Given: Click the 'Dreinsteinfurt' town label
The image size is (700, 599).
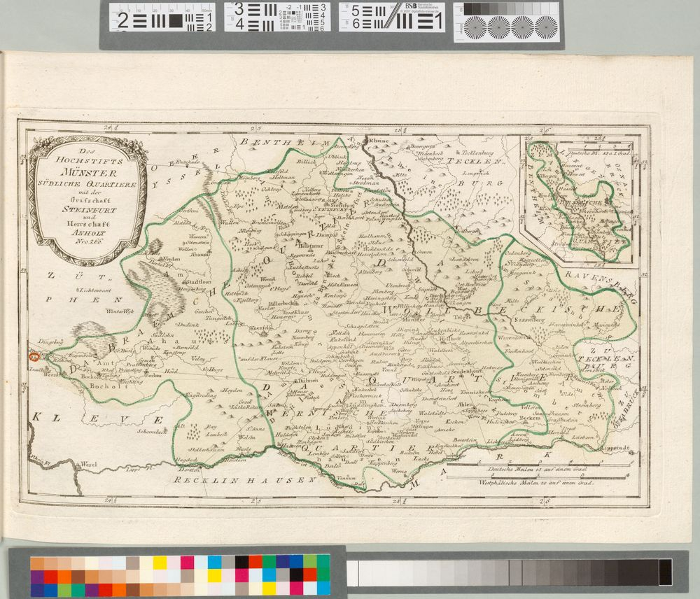Looking at the screenshot, I should click(440, 397).
